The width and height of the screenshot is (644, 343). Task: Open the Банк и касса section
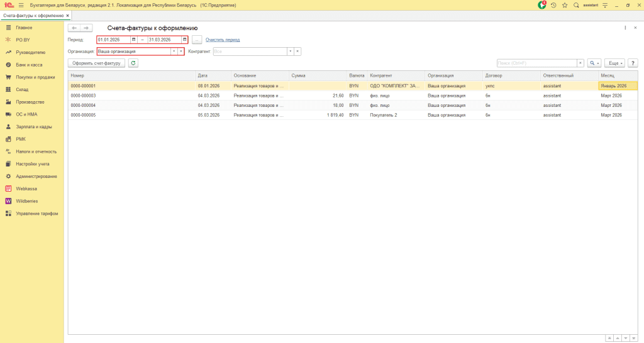(28, 65)
